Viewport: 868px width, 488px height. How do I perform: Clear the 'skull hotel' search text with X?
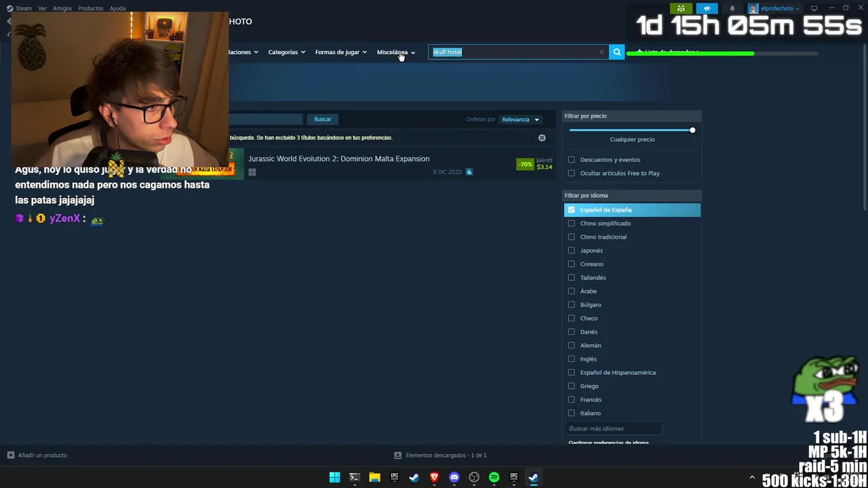tap(601, 52)
